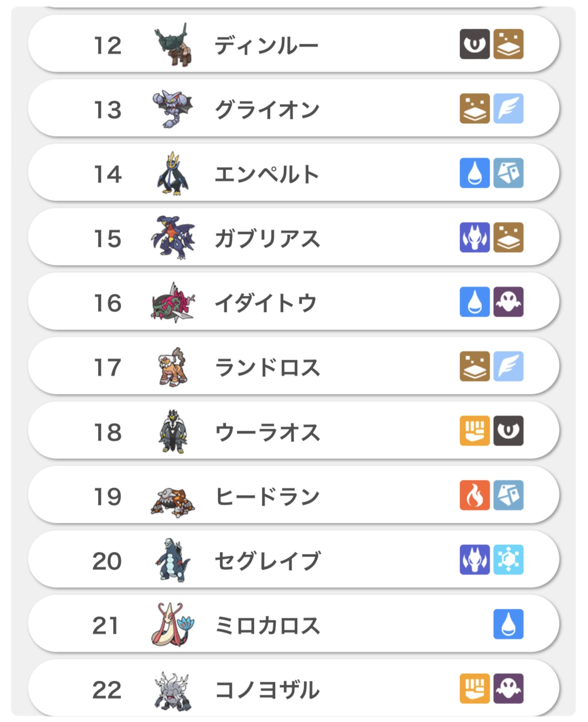Click the Ghost type icon on イダイトウ row
The image size is (588, 722).
(x=508, y=302)
